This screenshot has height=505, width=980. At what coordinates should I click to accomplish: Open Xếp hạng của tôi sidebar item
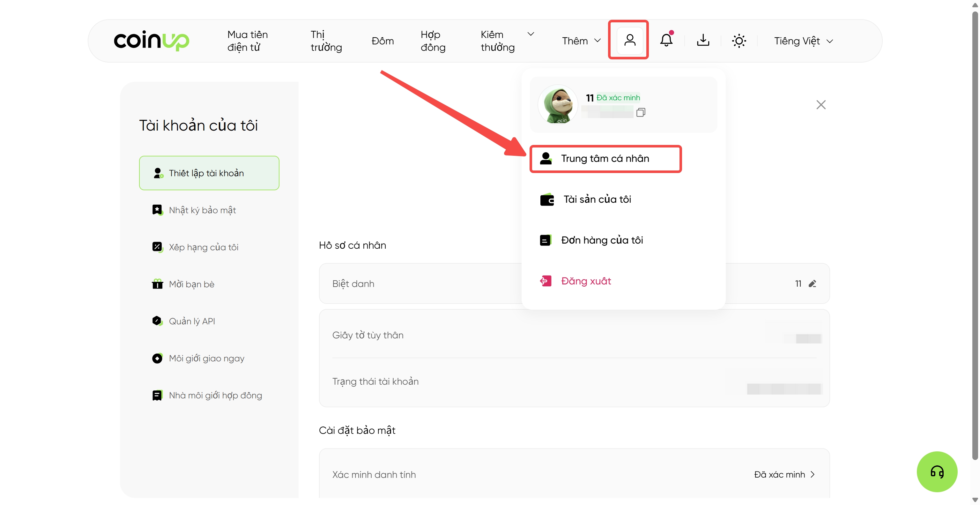[x=204, y=247]
